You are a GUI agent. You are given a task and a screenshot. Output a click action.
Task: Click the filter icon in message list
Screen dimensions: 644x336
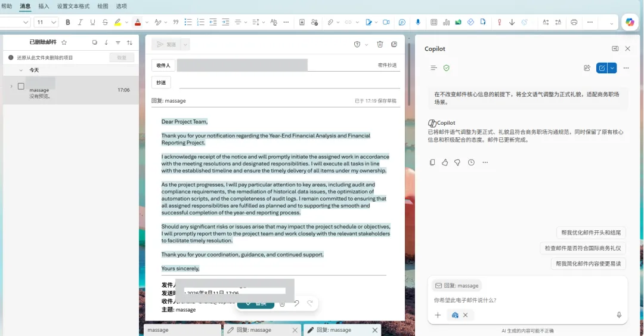pyautogui.click(x=118, y=42)
